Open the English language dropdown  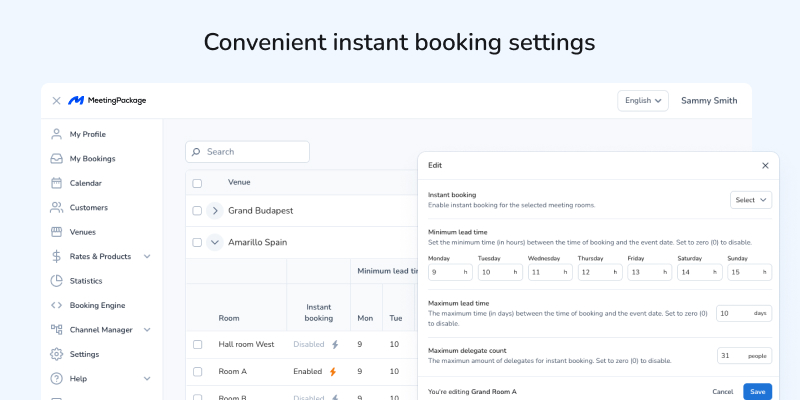(643, 100)
